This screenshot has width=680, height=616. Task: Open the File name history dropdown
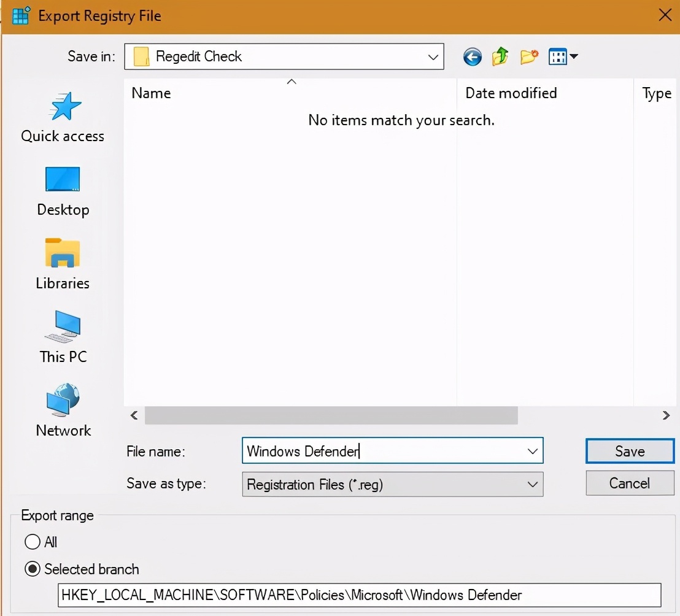pos(532,452)
